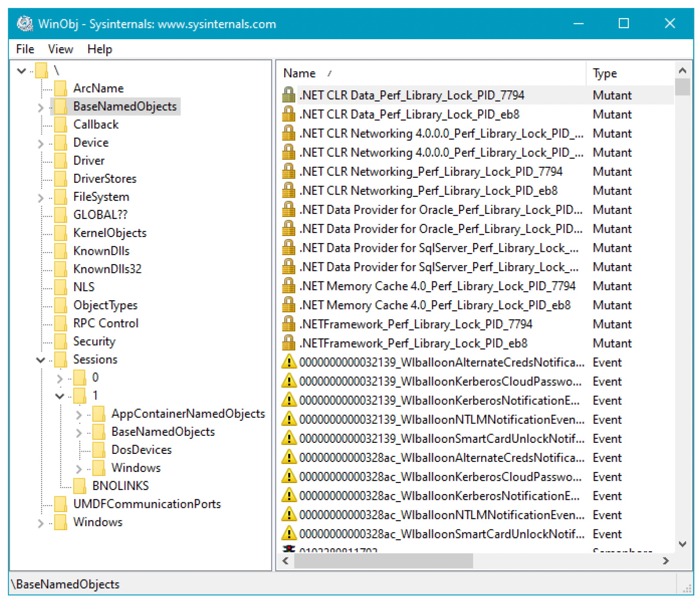Viewport: 700px width, 599px height.
Task: Click the ObjectTypes folder icon
Action: pos(61,305)
